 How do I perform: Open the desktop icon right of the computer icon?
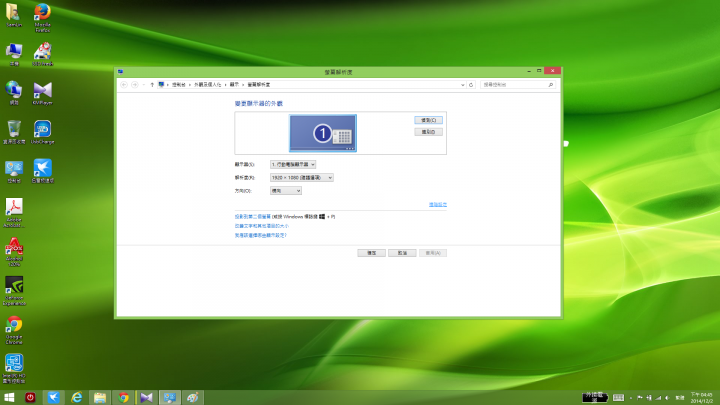click(x=42, y=54)
